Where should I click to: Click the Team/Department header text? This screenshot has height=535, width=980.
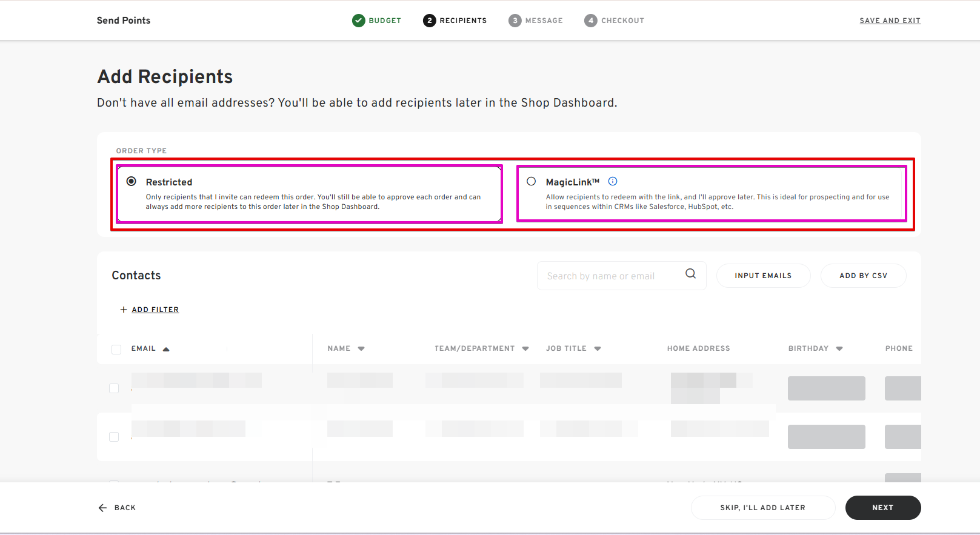(475, 348)
